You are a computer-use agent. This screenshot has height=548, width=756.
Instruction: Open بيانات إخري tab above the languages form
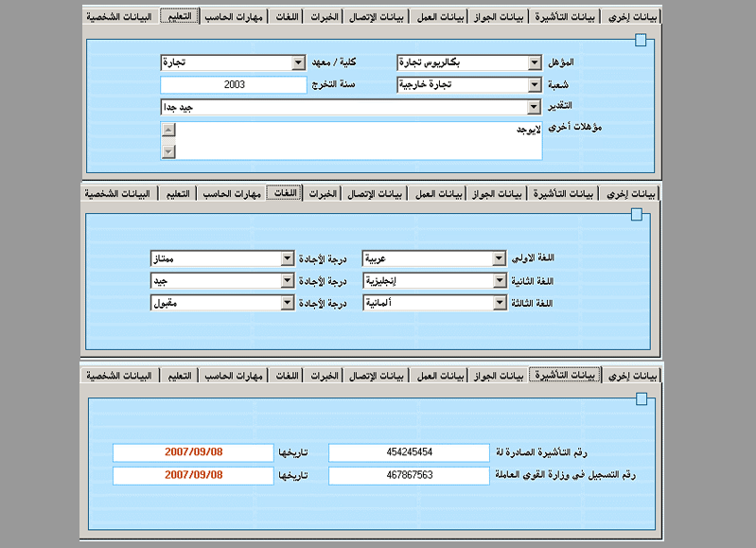coord(631,193)
